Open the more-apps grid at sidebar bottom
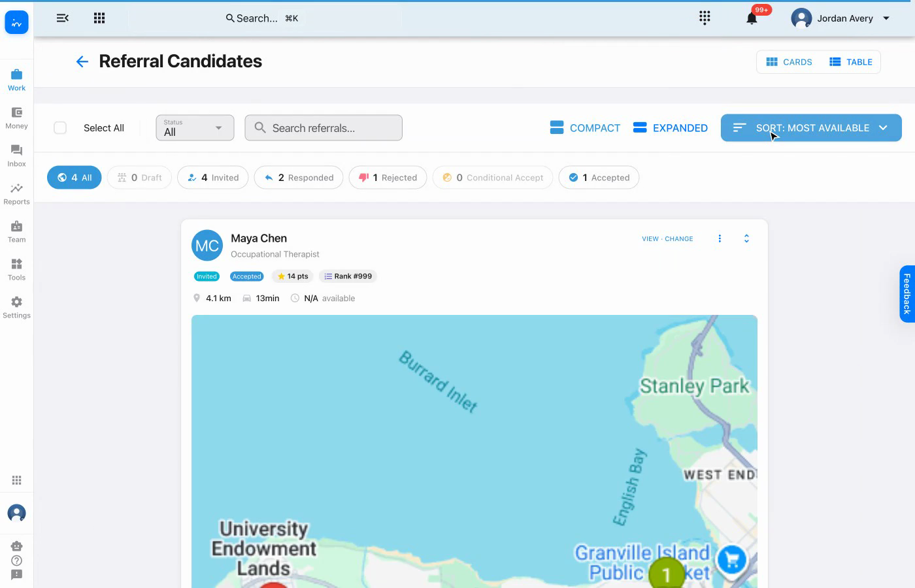 pos(17,480)
